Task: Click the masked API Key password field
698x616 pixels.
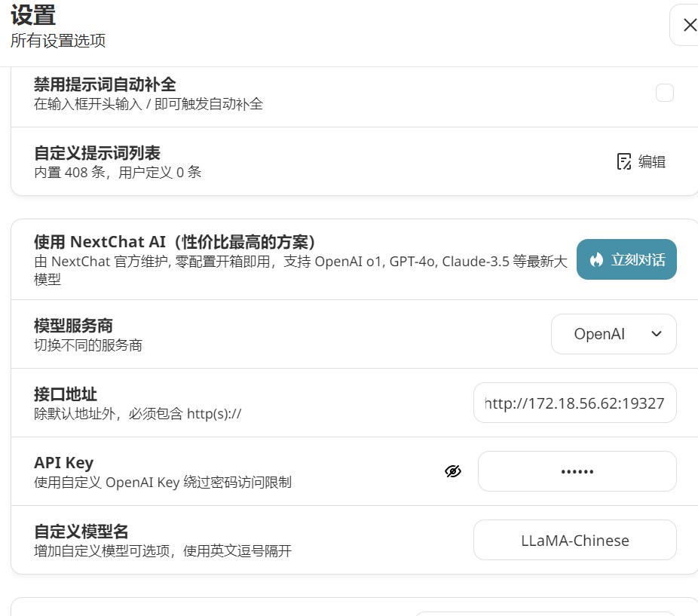Action: pos(577,471)
